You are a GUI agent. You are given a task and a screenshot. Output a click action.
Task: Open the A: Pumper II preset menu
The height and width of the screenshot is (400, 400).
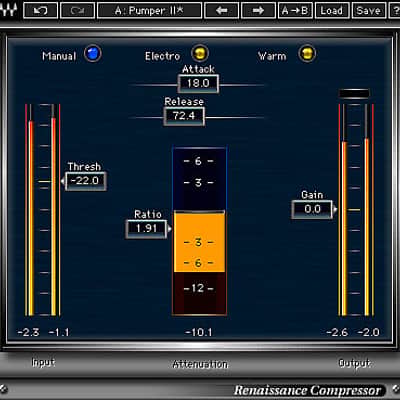point(149,10)
